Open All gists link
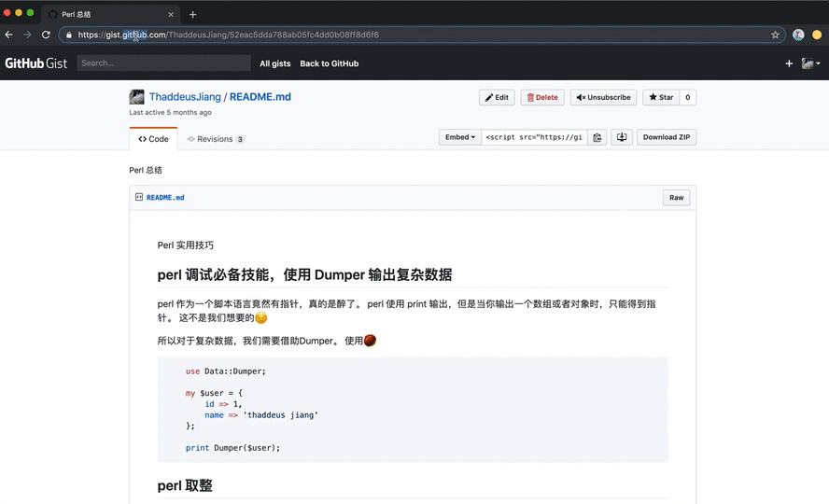Screen dimensions: 829x504 pos(274,63)
